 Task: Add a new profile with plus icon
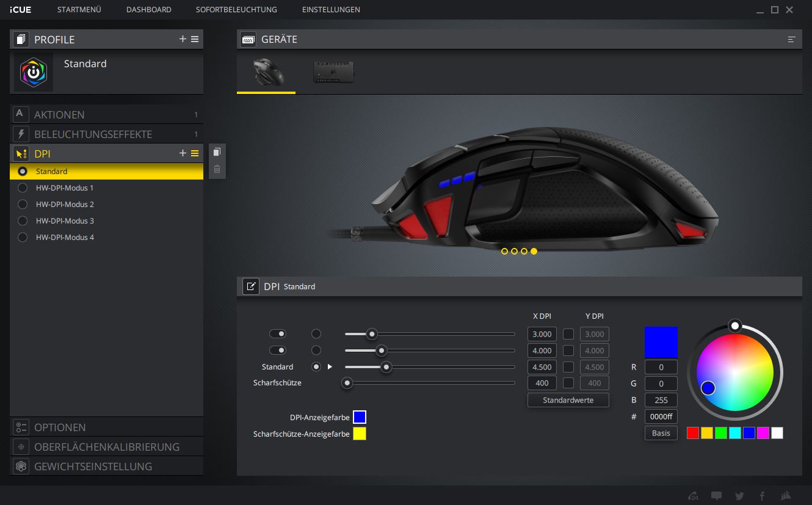pyautogui.click(x=183, y=39)
